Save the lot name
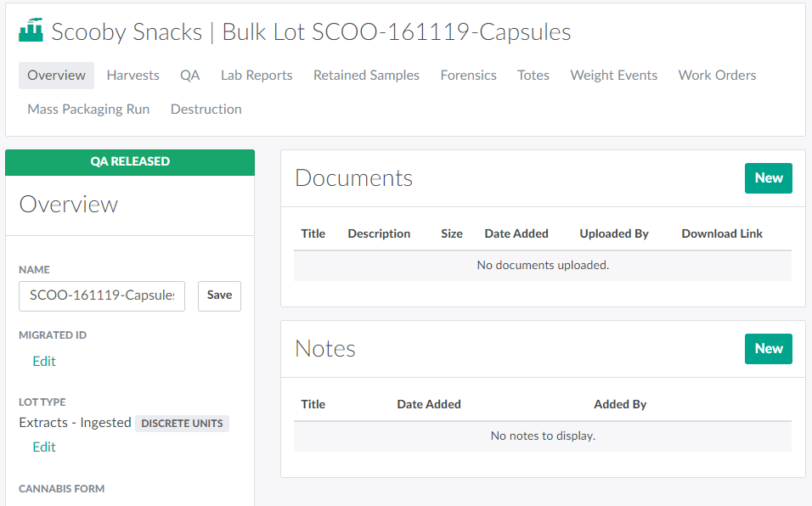Screen dimensions: 812x506 [219, 295]
